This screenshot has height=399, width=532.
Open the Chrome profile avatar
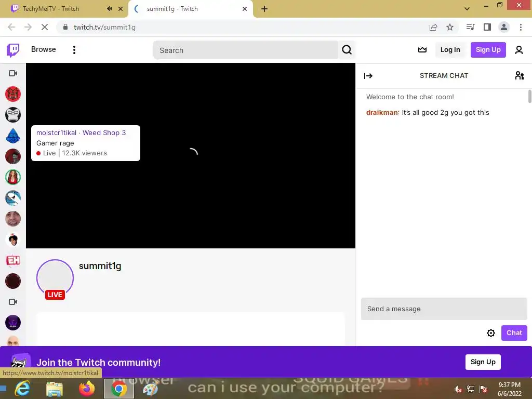[504, 27]
